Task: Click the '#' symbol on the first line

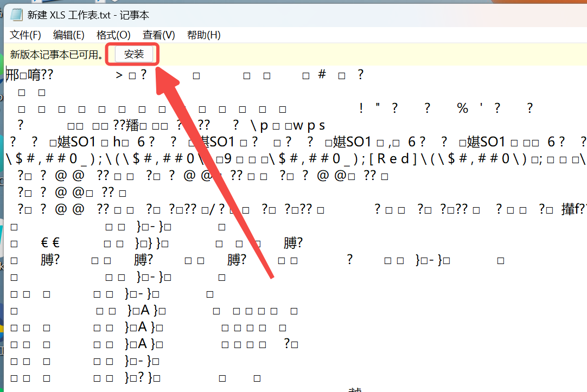Action: 322,74
